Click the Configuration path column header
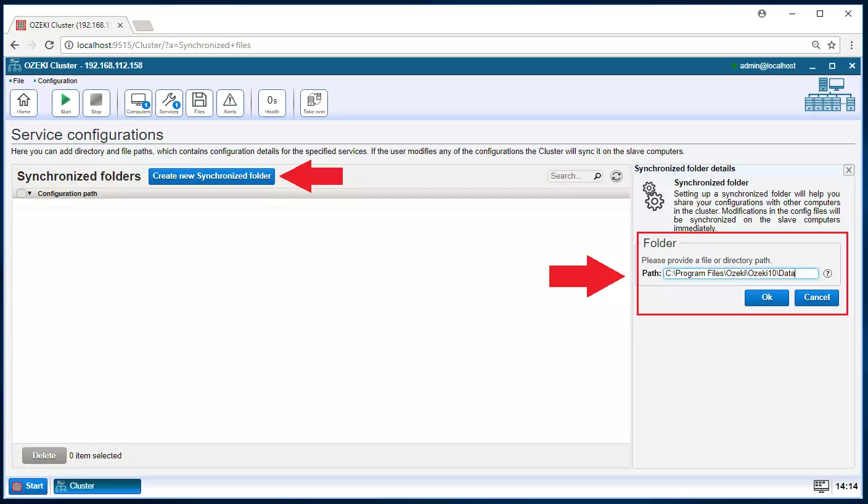The width and height of the screenshot is (868, 504). 67,193
